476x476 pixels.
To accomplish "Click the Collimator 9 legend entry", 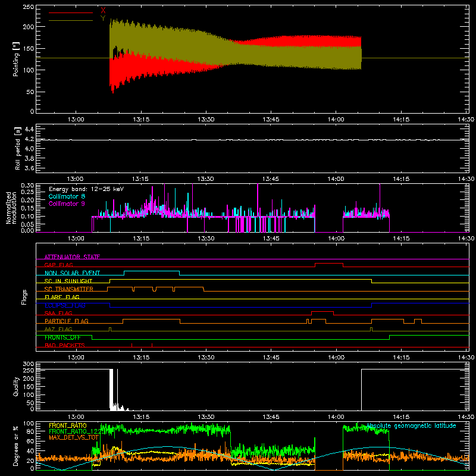I will pyautogui.click(x=67, y=203).
